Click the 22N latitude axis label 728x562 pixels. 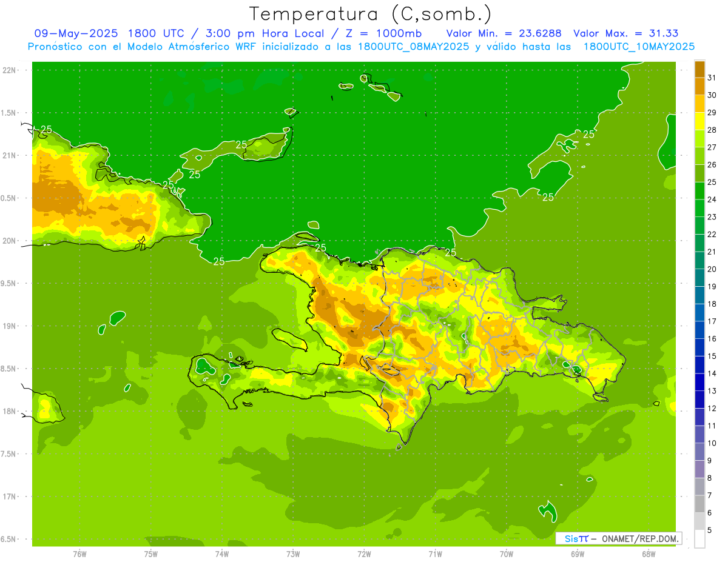click(10, 70)
